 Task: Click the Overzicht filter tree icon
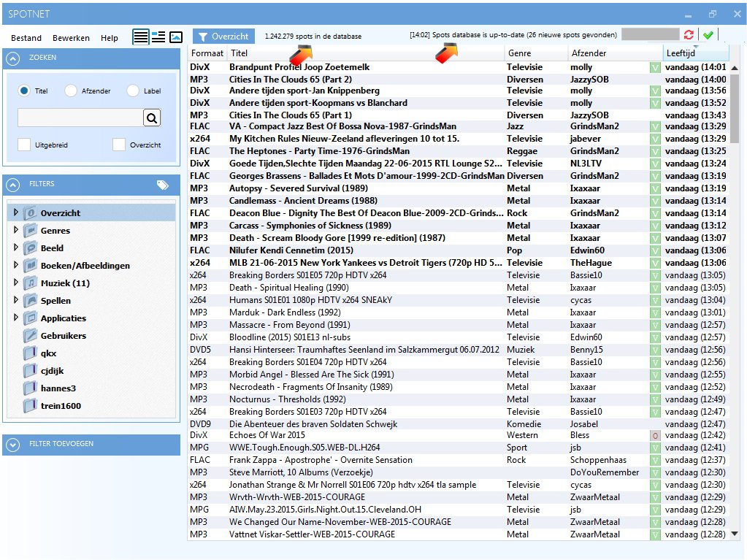coord(31,213)
